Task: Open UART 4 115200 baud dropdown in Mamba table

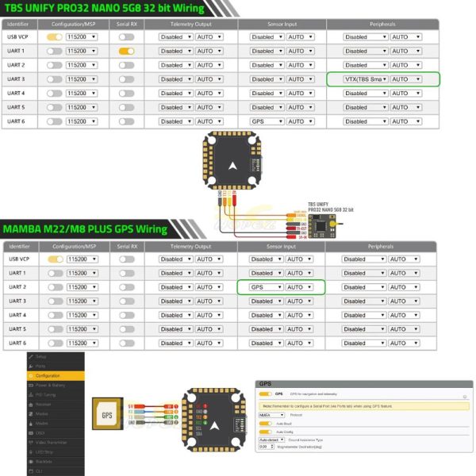Action: (83, 315)
